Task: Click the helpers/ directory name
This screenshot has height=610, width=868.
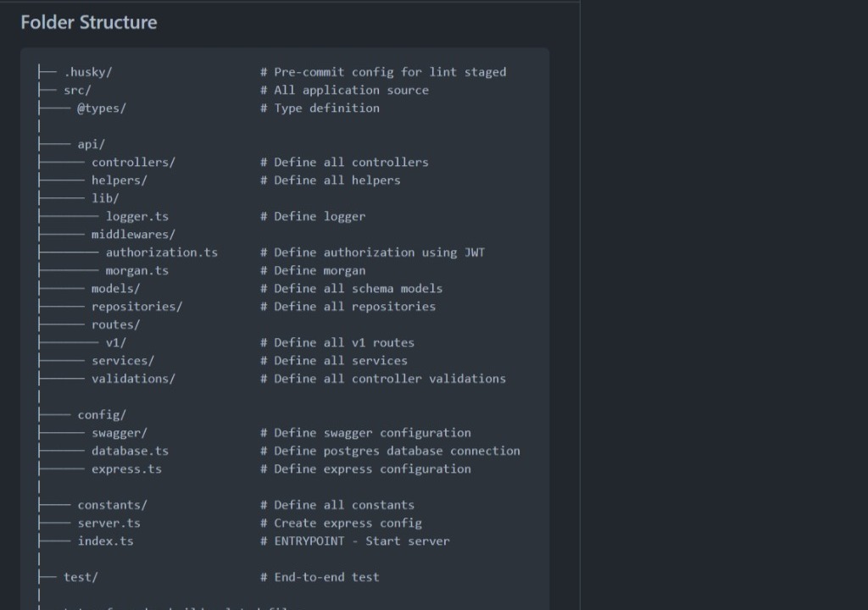Action: (x=120, y=180)
